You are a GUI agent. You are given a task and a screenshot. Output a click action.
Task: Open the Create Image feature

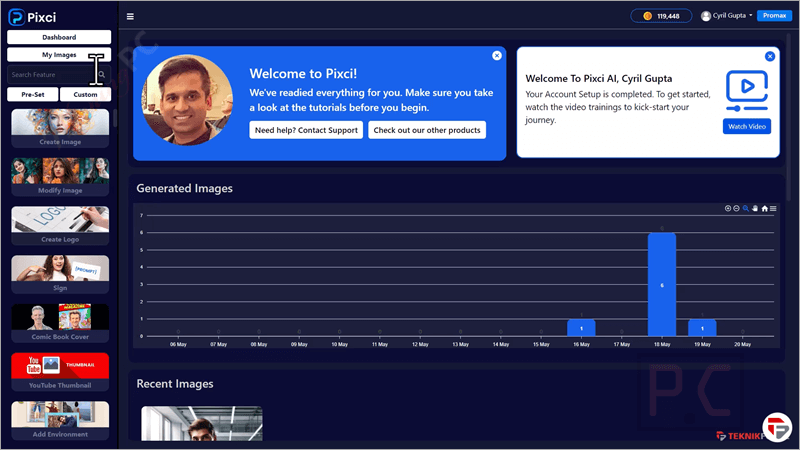pos(60,128)
